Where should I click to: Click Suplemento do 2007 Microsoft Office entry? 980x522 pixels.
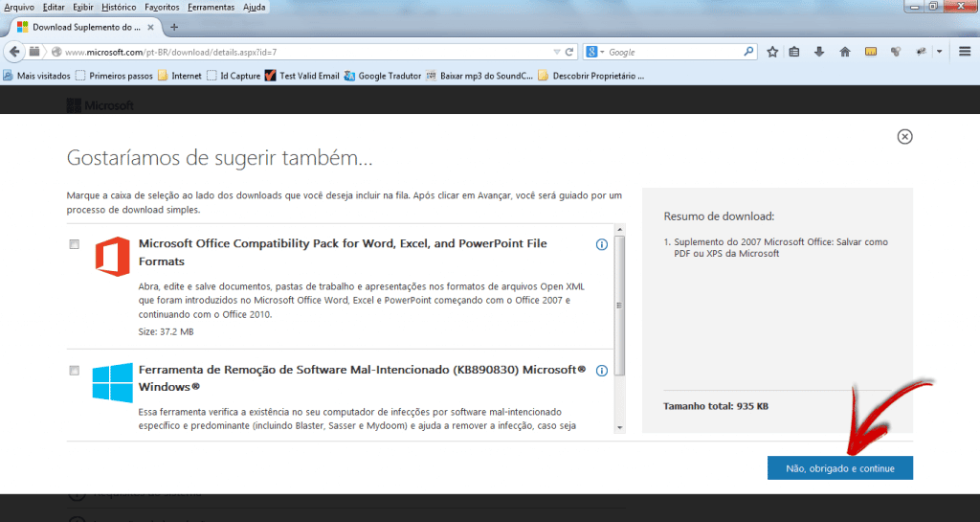tap(781, 247)
